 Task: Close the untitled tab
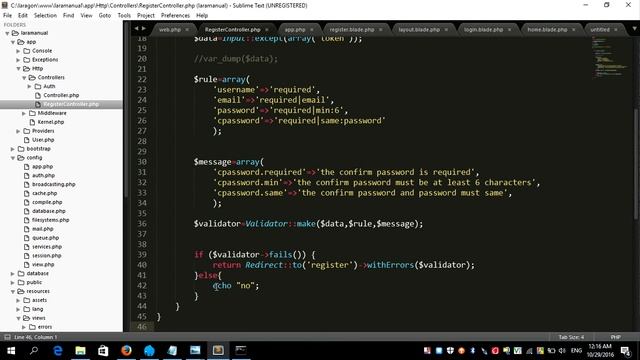coord(616,29)
